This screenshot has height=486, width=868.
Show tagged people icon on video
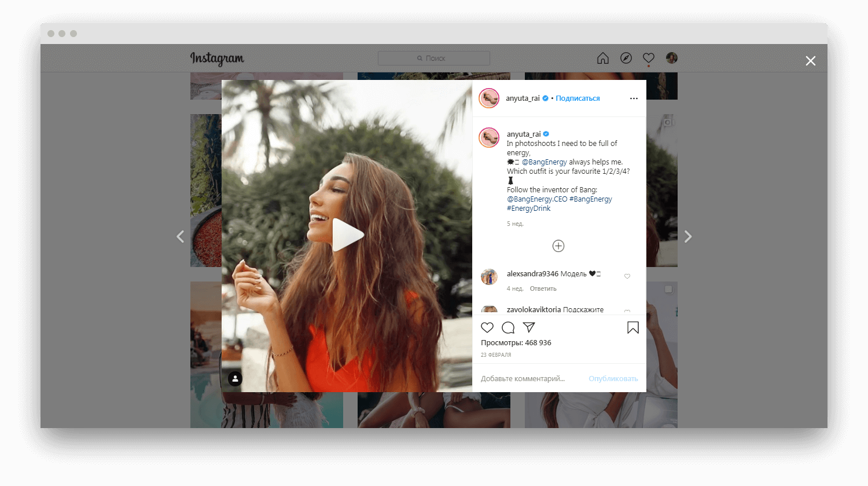point(235,379)
